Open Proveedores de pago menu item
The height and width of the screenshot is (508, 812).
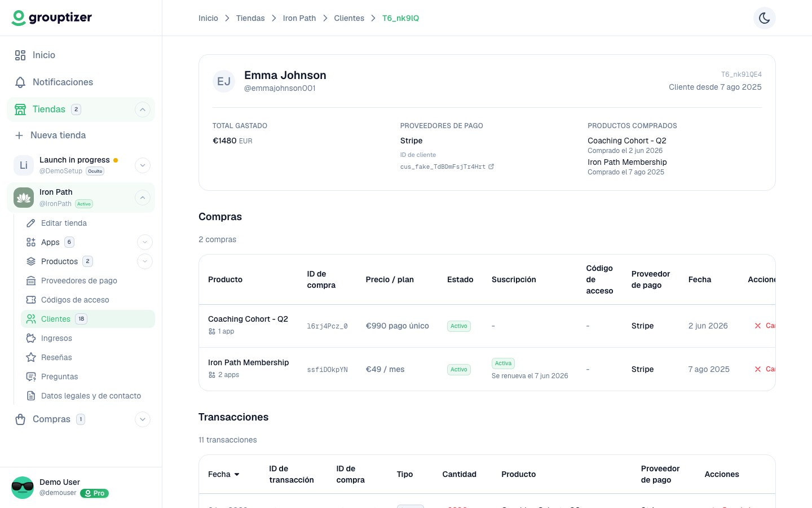click(x=88, y=281)
